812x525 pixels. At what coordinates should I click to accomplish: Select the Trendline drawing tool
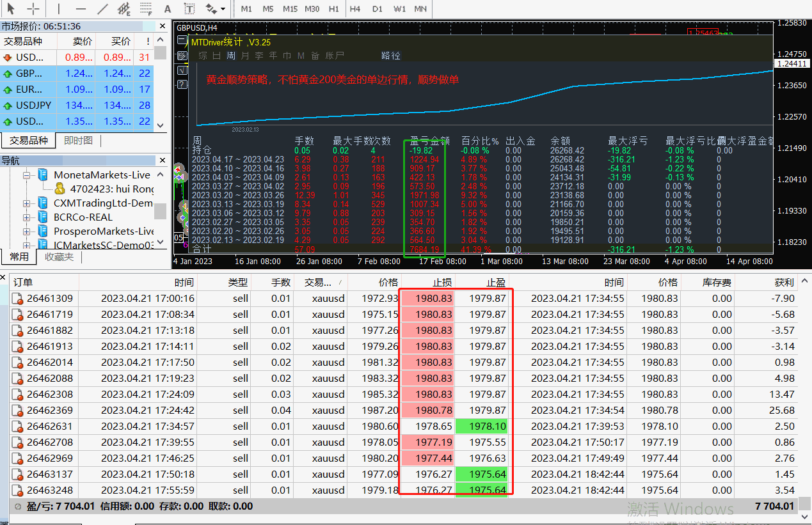102,9
